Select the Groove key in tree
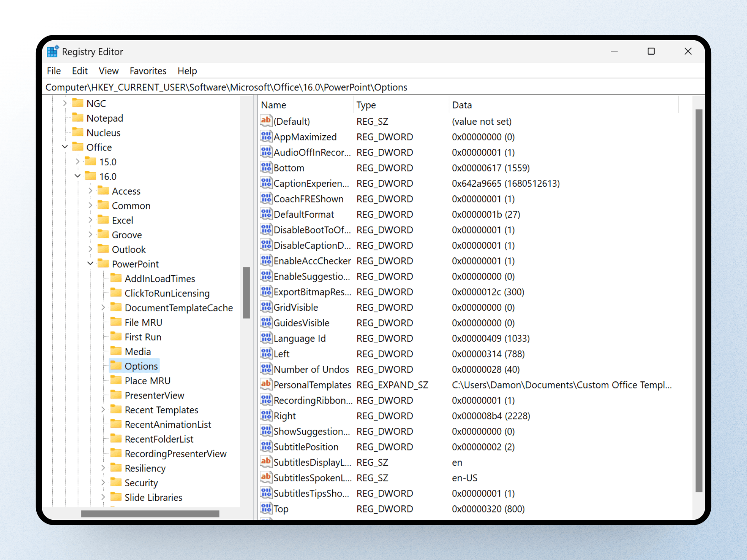Viewport: 747px width, 560px height. (x=127, y=235)
